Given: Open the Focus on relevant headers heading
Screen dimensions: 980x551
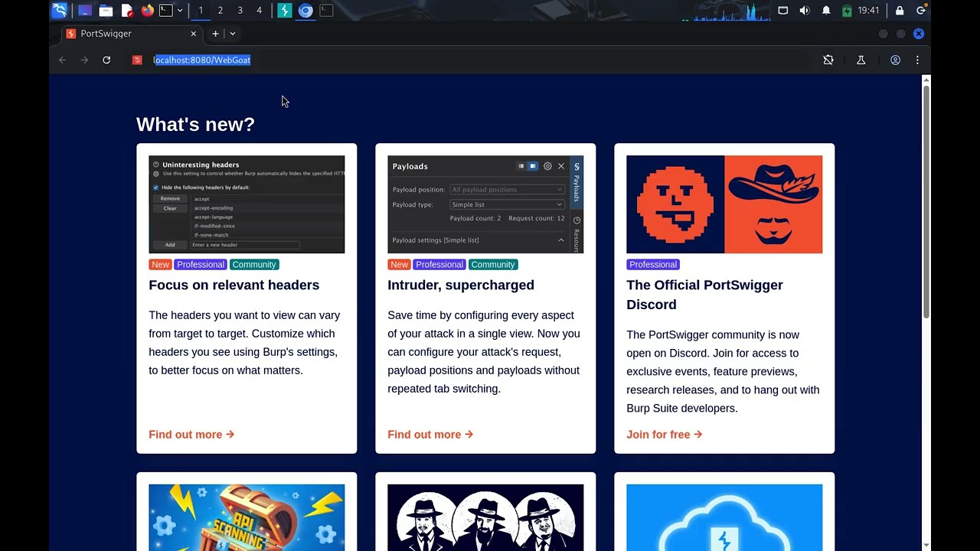Looking at the screenshot, I should [x=234, y=285].
